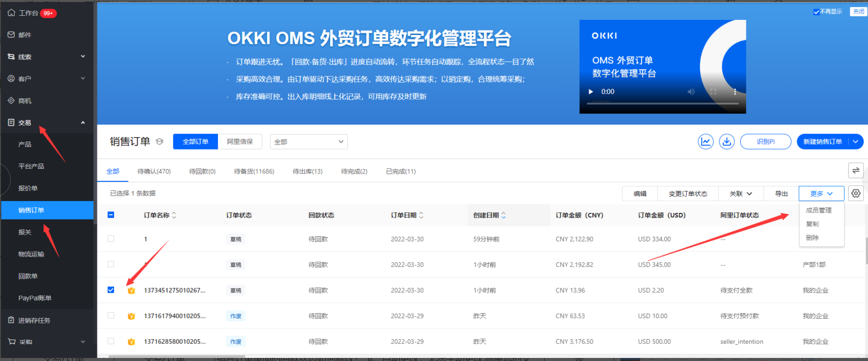
Task: Open the 关联 dropdown button
Action: click(x=741, y=193)
